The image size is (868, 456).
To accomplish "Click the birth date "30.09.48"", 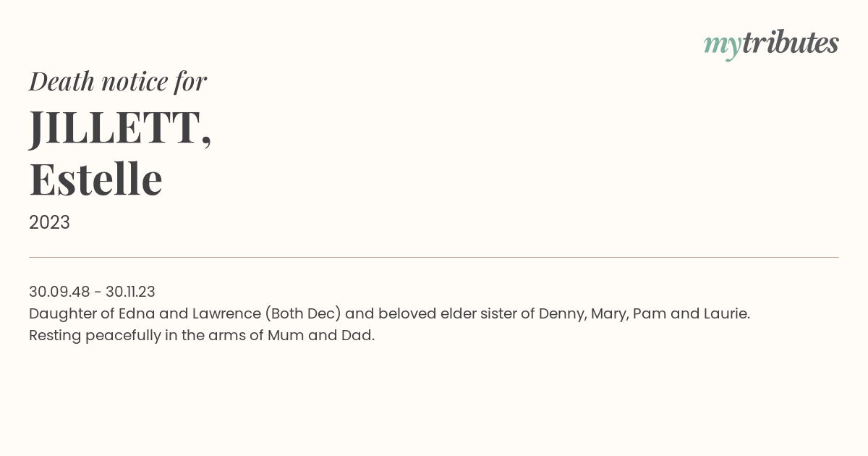I will [59, 292].
